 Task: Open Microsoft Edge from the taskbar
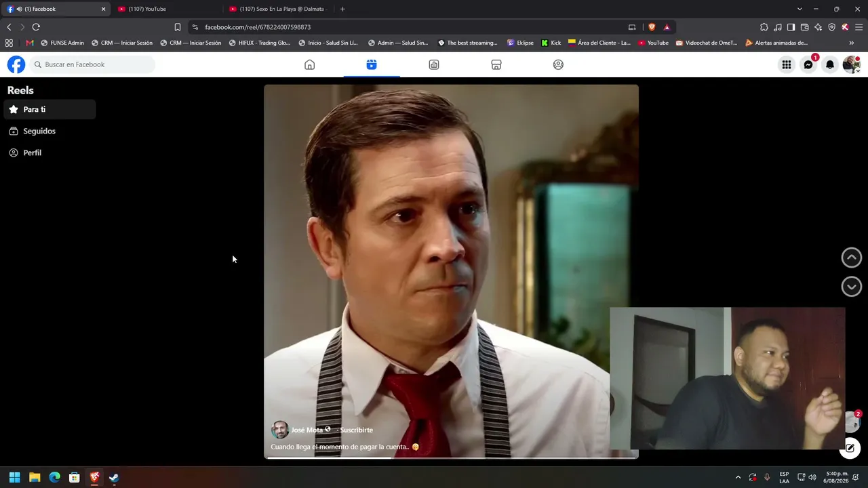55,477
